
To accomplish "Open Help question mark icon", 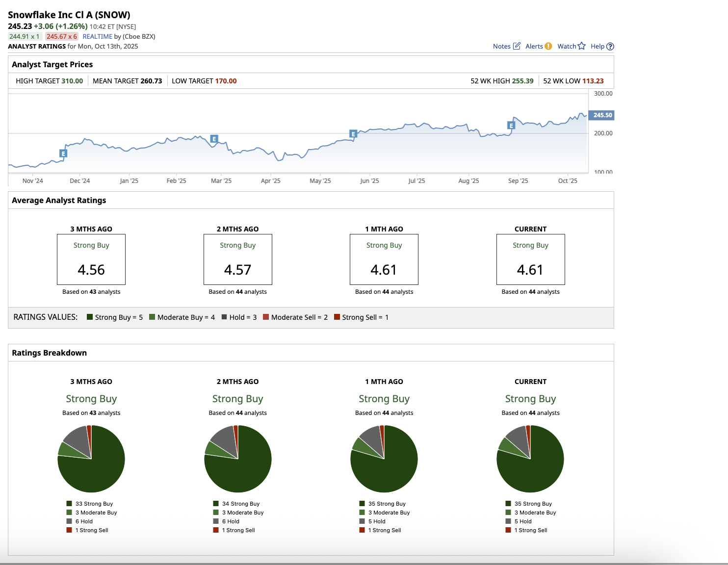I will coord(610,47).
